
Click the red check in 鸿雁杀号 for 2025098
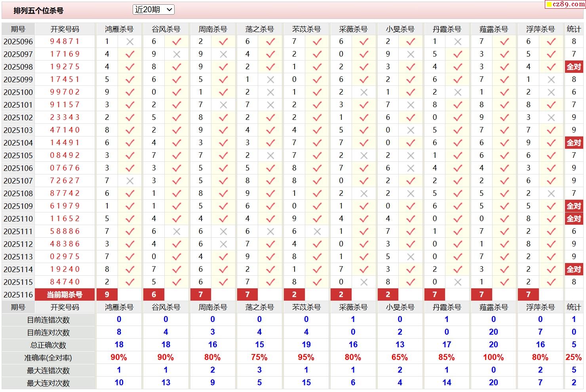(x=130, y=67)
